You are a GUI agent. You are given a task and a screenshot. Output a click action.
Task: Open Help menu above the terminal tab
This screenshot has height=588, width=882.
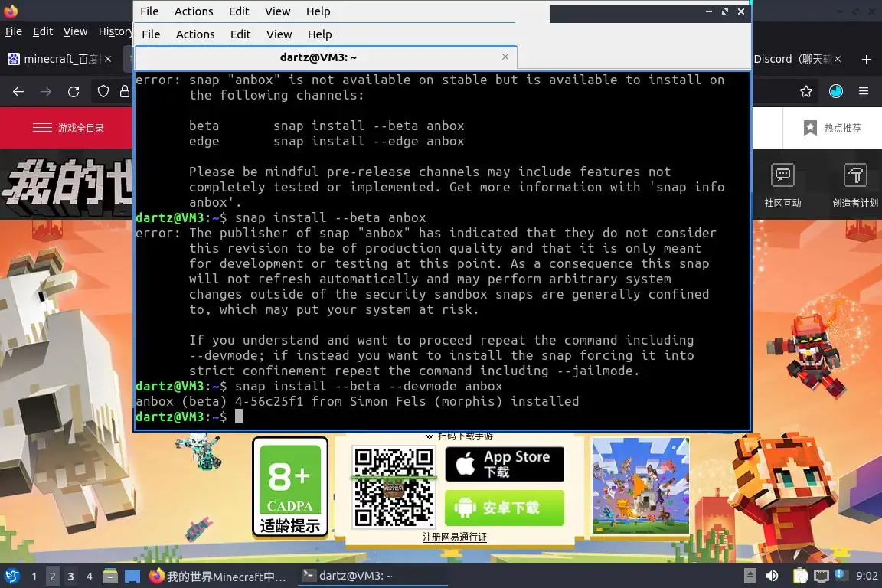pyautogui.click(x=319, y=34)
